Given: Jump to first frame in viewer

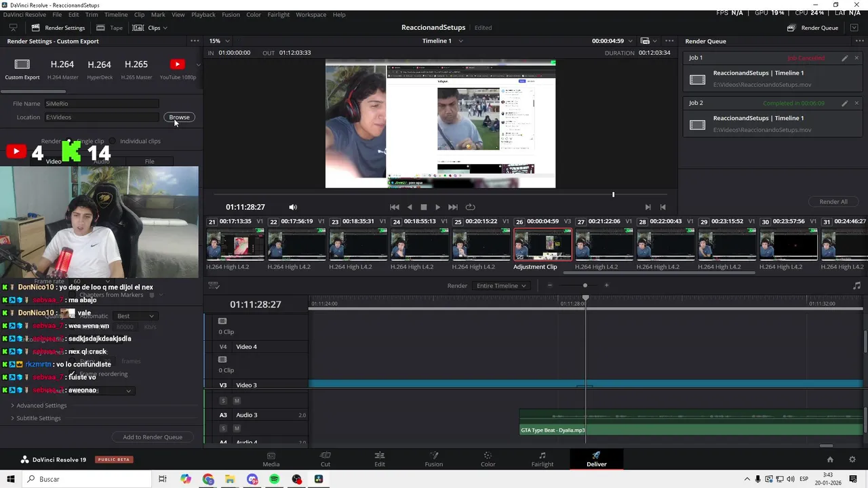Looking at the screenshot, I should click(395, 207).
